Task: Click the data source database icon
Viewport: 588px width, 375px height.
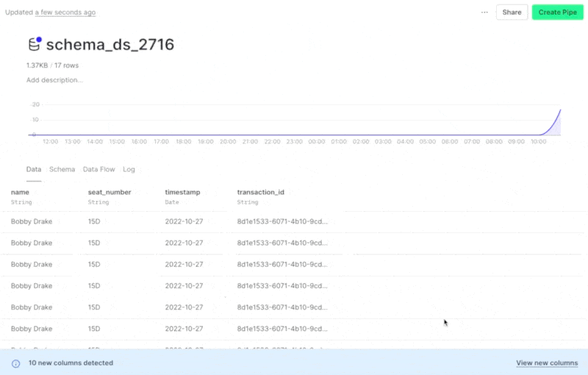Action: [34, 45]
